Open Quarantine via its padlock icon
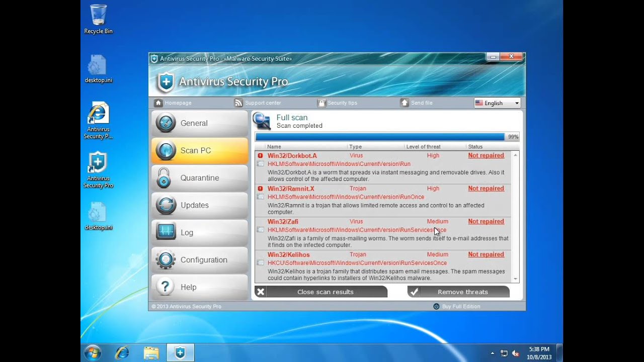The image size is (644, 362). pyautogui.click(x=164, y=177)
